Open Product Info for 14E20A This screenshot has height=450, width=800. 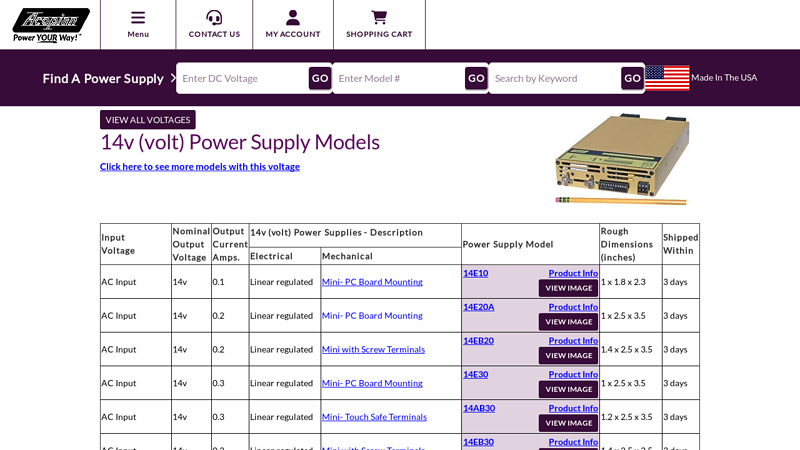click(x=573, y=307)
